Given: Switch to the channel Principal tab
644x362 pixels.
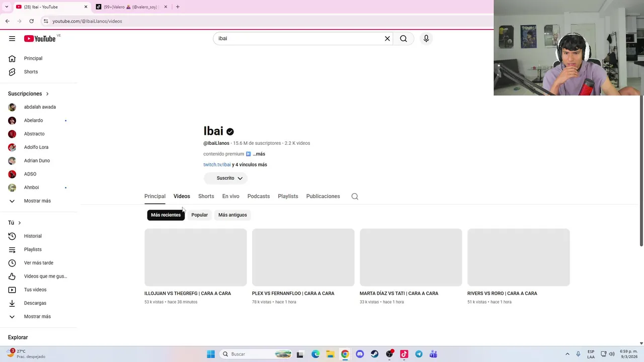Looking at the screenshot, I should (155, 196).
